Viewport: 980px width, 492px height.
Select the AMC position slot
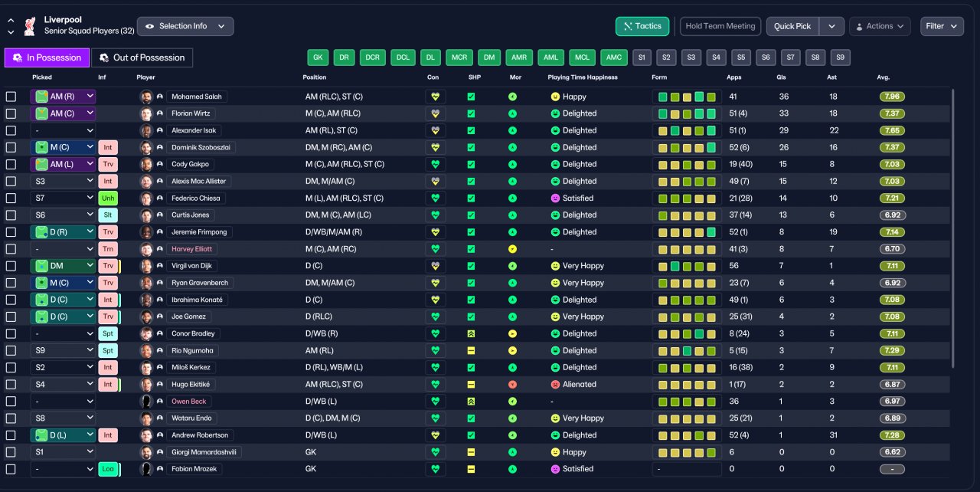(x=613, y=57)
